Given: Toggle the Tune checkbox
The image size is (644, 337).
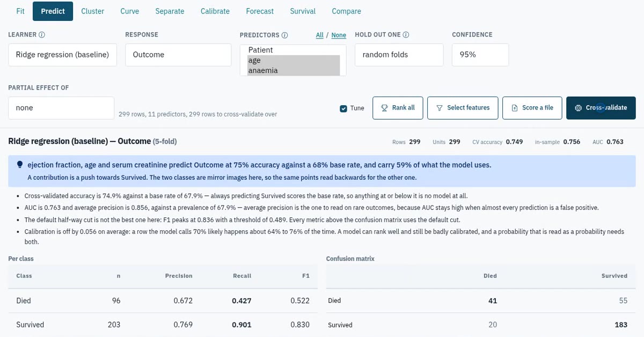Looking at the screenshot, I should point(343,108).
